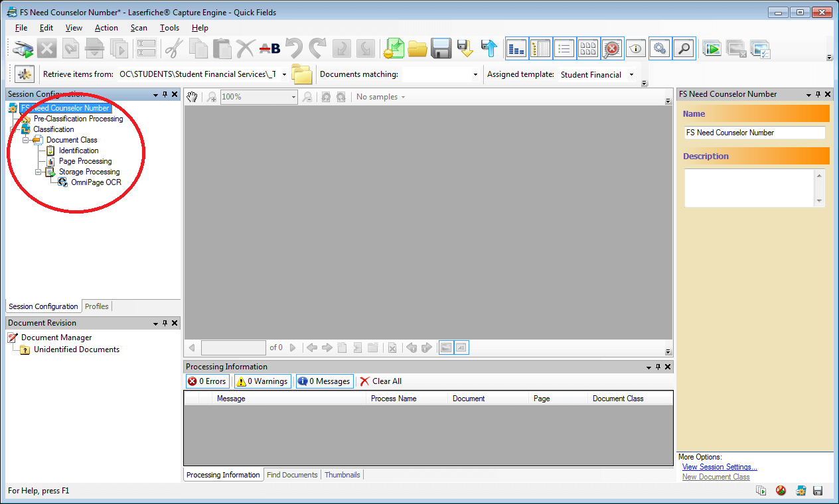This screenshot has height=504, width=839.
Task: Collapse the Document Class tree node
Action: (25, 140)
